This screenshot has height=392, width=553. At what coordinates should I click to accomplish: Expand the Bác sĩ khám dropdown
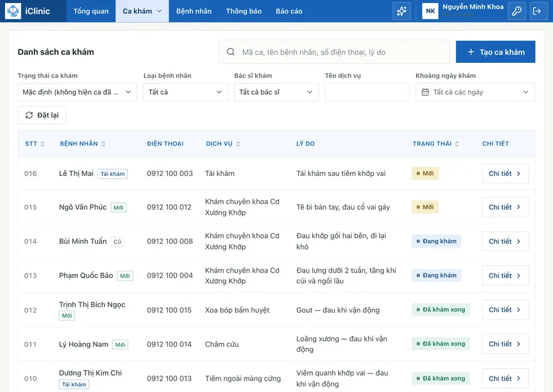[276, 92]
